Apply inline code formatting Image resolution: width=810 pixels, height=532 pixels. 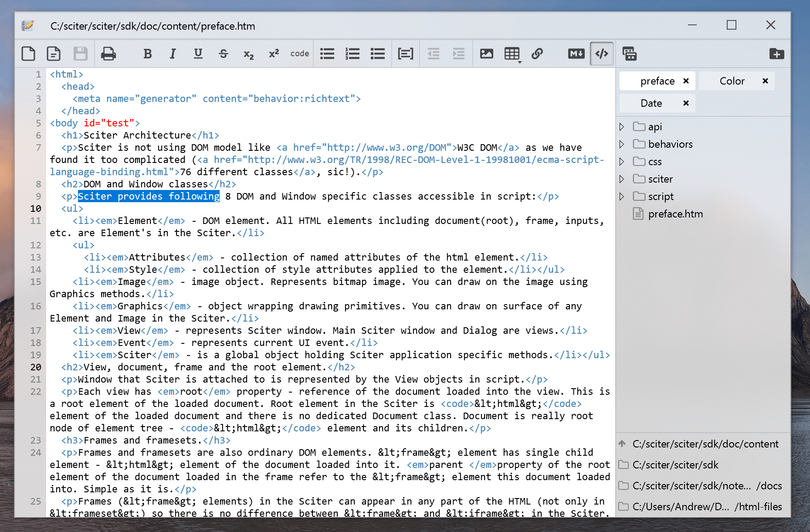click(300, 54)
